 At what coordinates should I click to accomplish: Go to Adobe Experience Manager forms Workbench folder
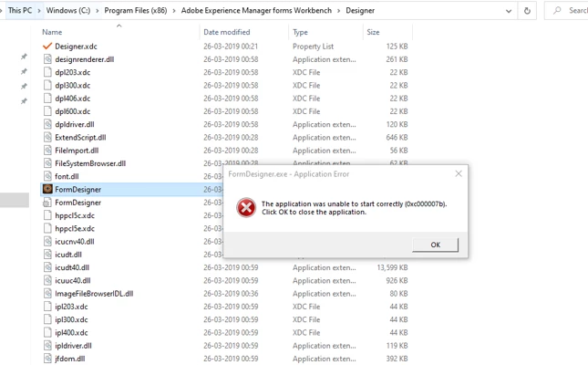tap(256, 11)
